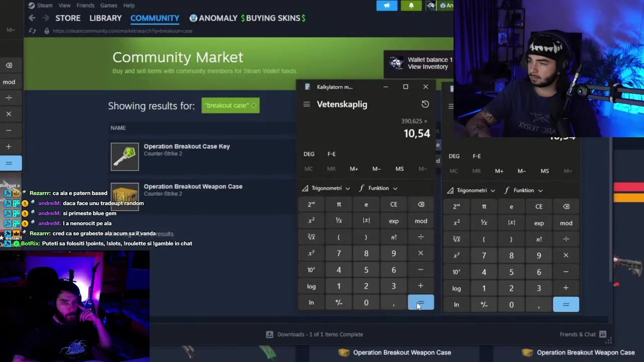The image size is (644, 362).
Task: Click M+ on front calculator
Action: [354, 169]
